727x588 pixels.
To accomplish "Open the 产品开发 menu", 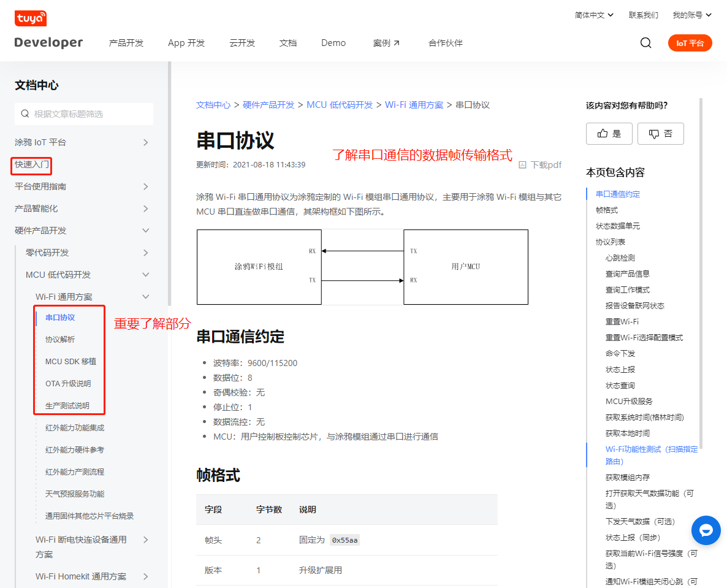I will click(126, 43).
